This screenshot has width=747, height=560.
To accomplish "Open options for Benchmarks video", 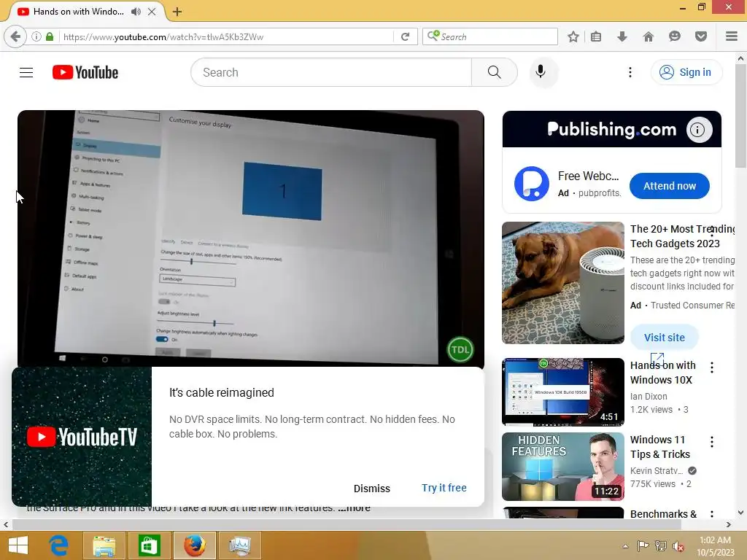I will point(712,514).
